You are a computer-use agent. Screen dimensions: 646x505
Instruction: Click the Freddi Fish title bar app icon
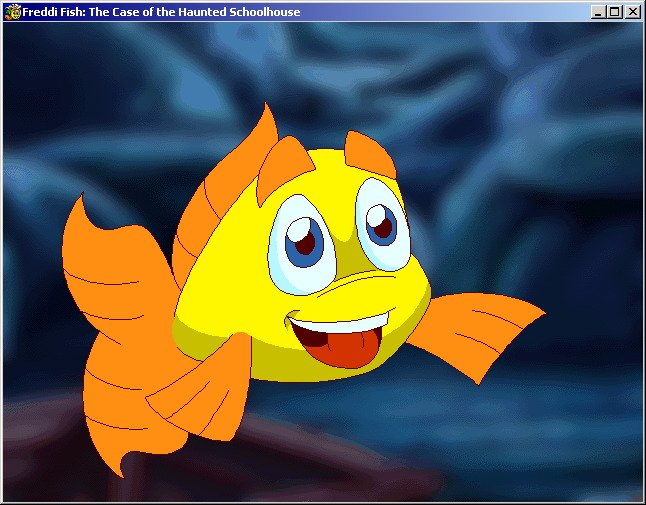[12, 12]
